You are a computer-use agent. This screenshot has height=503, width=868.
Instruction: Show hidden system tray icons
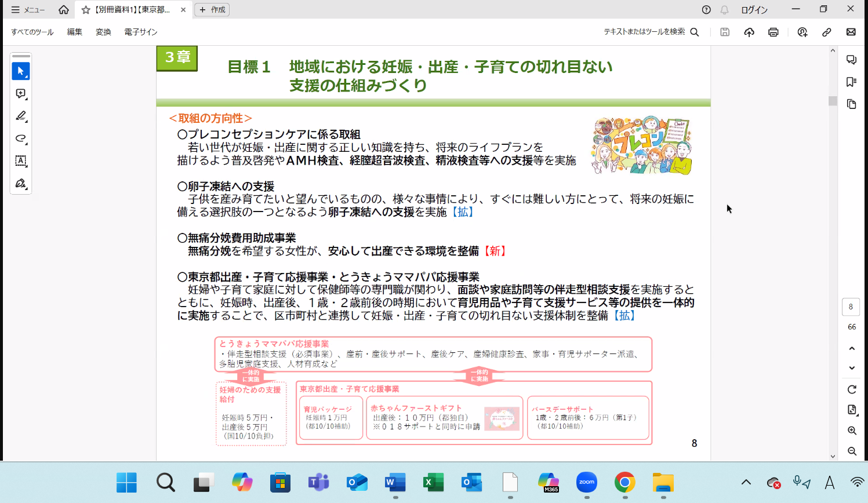(x=746, y=482)
